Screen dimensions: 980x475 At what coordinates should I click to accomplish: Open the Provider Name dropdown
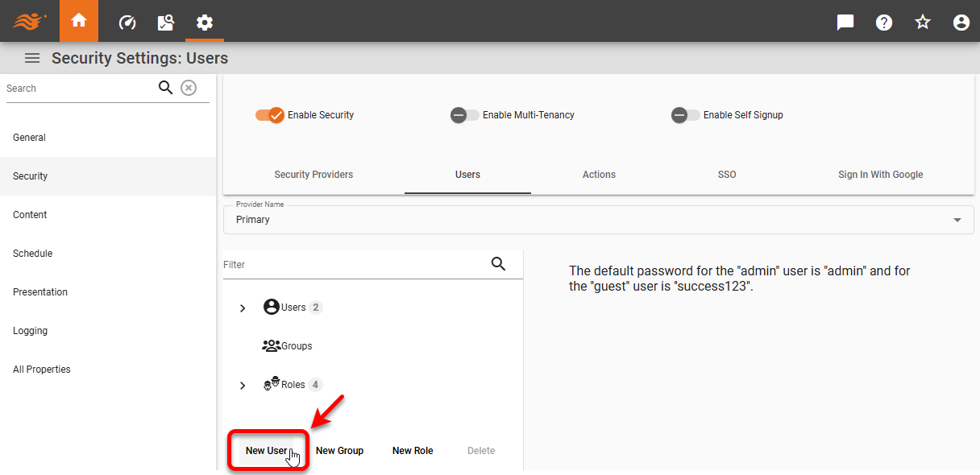[x=957, y=219]
